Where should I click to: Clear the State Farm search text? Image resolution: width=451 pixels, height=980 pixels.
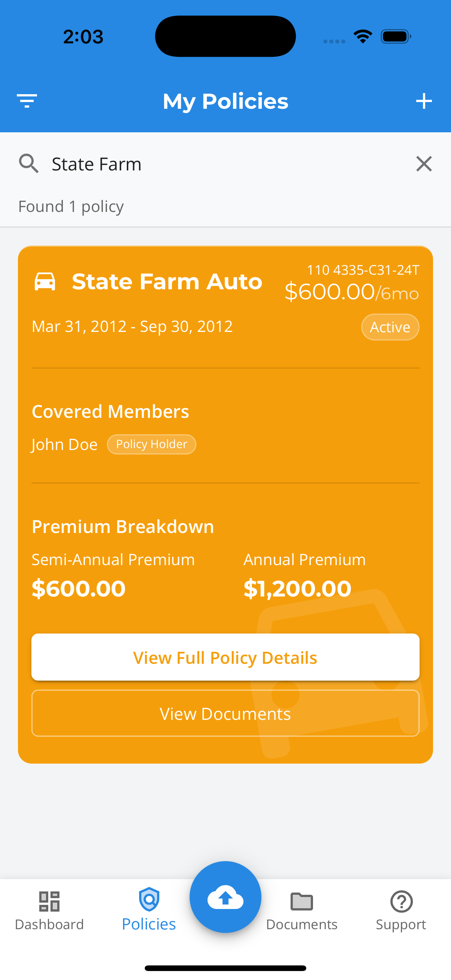[424, 164]
